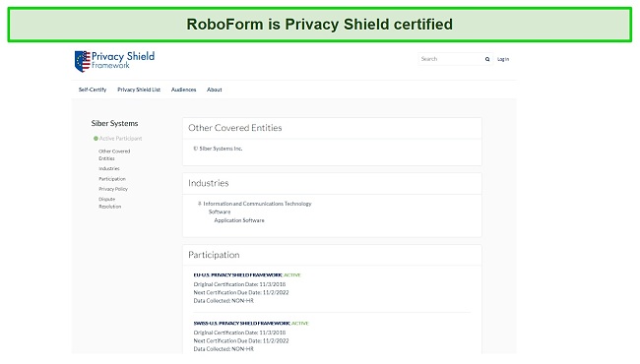Click the green Active Participant status dot

[96, 139]
